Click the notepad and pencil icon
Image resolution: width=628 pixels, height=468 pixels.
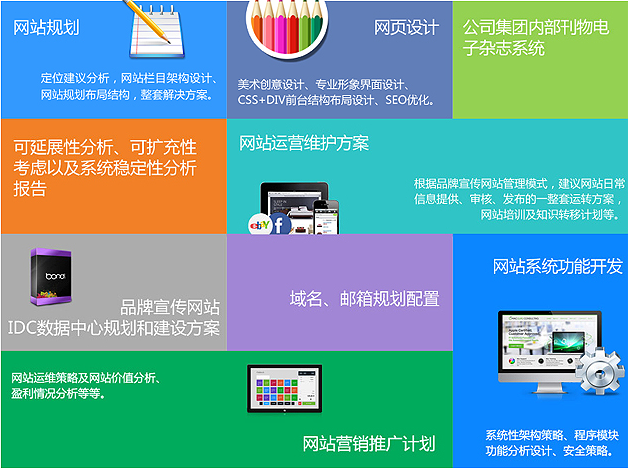pyautogui.click(x=156, y=29)
